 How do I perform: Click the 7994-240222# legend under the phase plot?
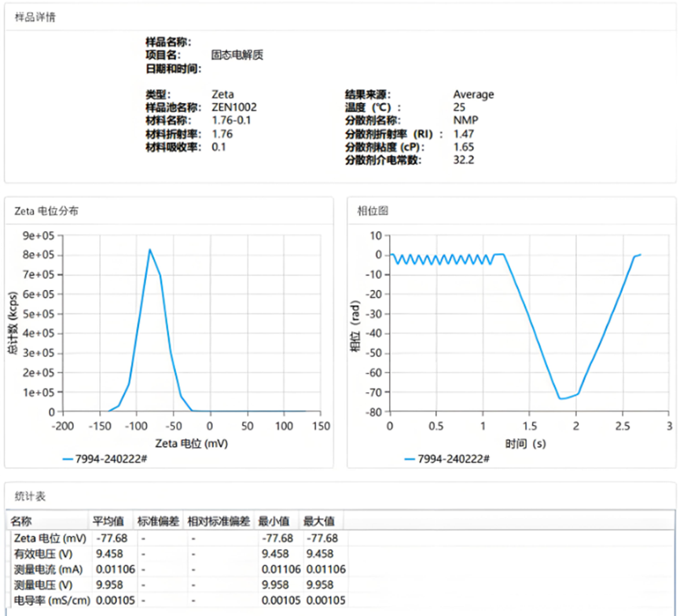pos(447,458)
